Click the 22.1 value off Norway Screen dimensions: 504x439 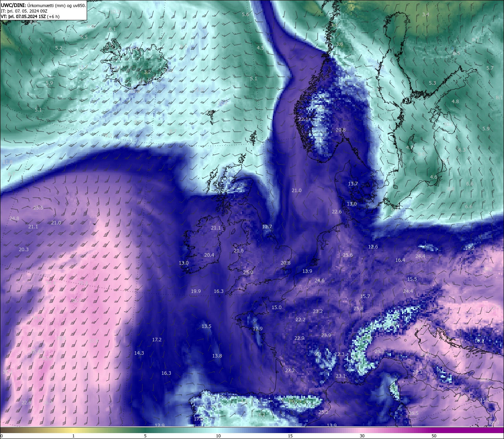(303, 119)
